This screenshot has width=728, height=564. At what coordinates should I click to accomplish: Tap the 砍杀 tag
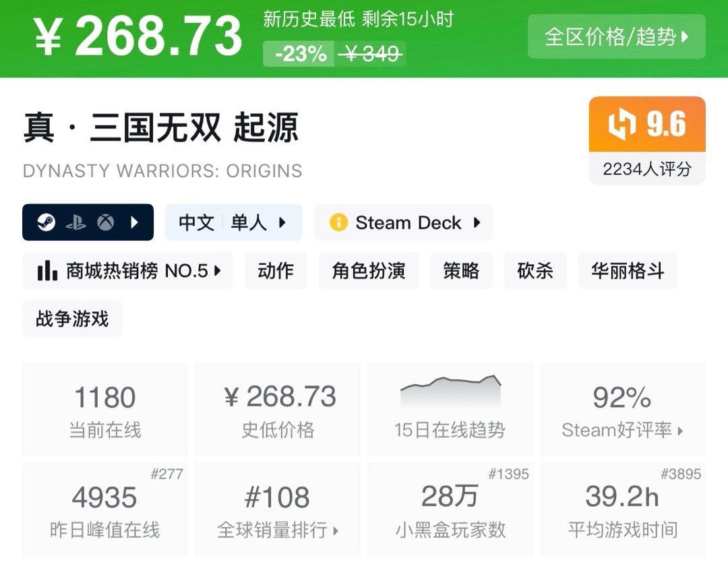pyautogui.click(x=535, y=271)
